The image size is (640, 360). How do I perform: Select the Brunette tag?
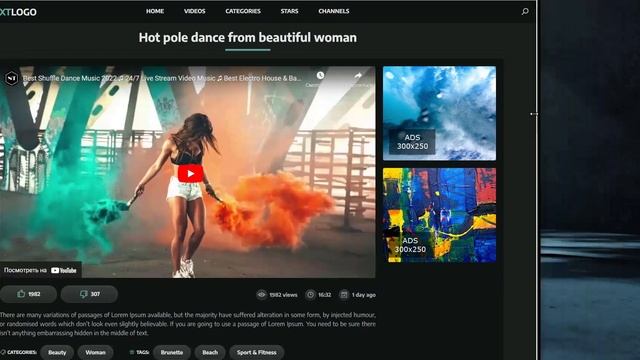(x=172, y=352)
